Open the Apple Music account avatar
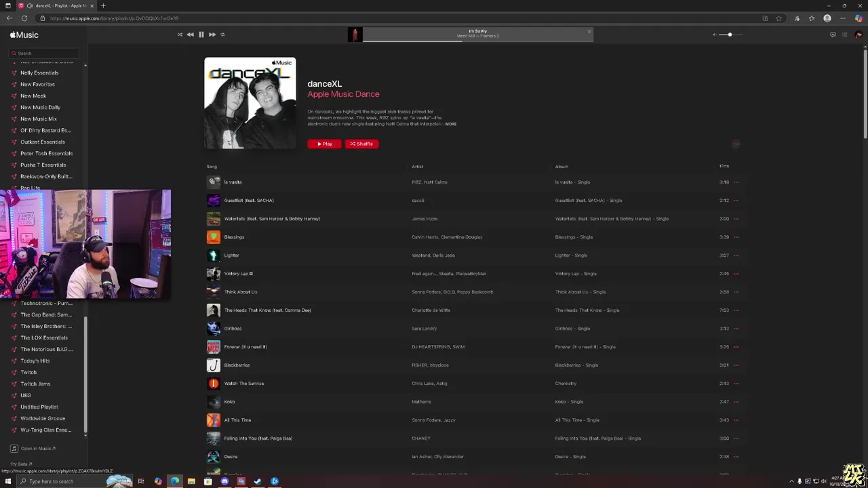This screenshot has width=868, height=488. [x=859, y=35]
